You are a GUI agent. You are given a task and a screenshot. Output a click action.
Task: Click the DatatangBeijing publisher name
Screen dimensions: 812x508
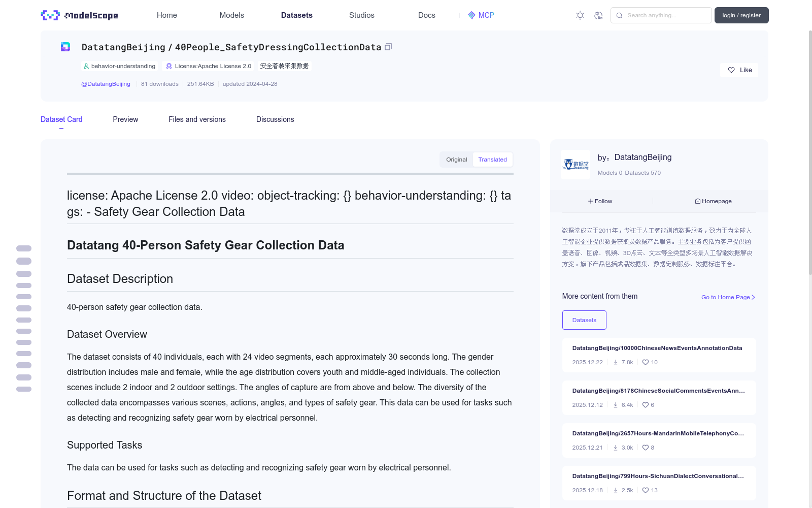coord(643,157)
